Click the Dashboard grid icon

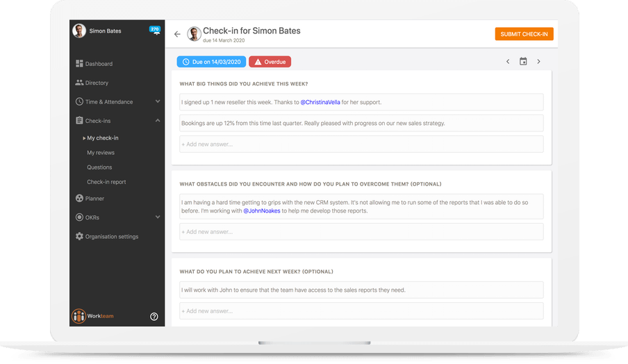point(79,64)
